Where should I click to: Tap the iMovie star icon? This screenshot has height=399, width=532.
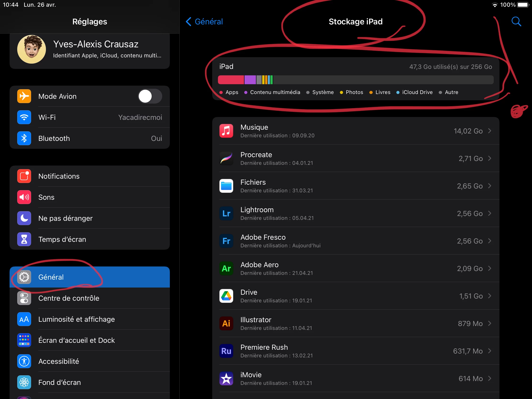[x=226, y=379]
